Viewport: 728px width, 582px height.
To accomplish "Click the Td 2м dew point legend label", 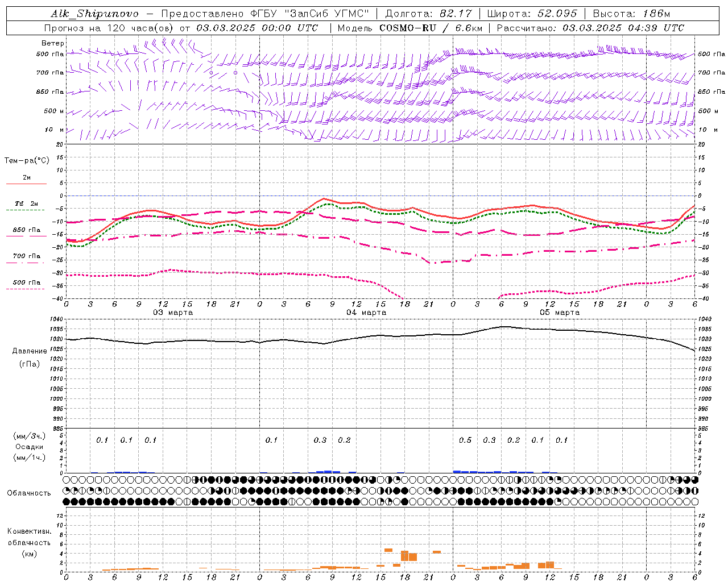I will [27, 203].
